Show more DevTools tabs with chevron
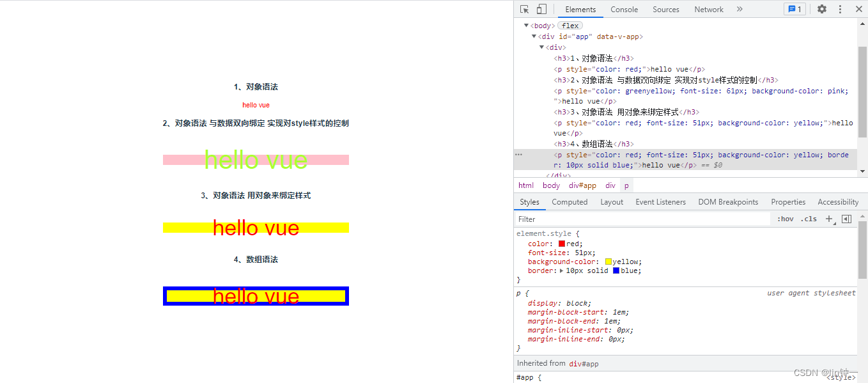Viewport: 868px width, 383px height. click(x=740, y=9)
